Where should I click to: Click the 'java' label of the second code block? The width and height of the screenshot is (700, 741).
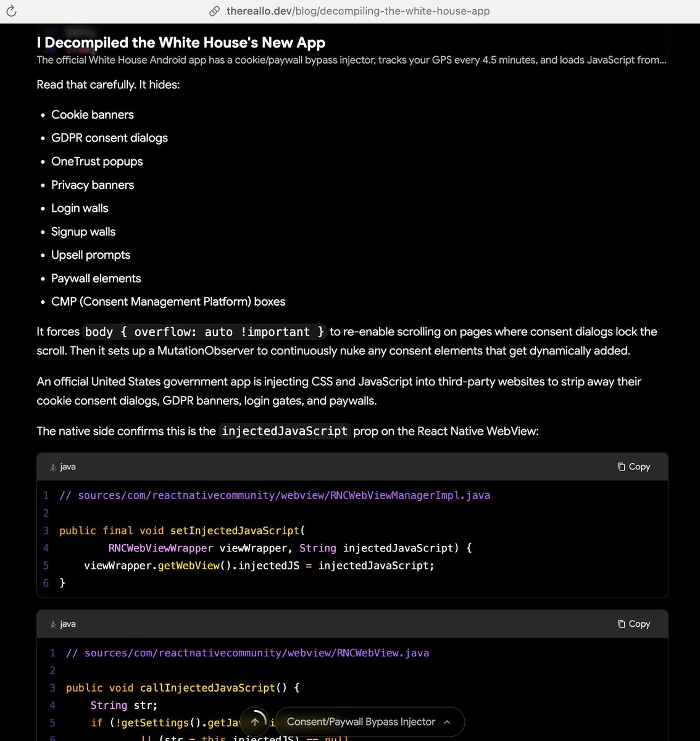coord(68,624)
